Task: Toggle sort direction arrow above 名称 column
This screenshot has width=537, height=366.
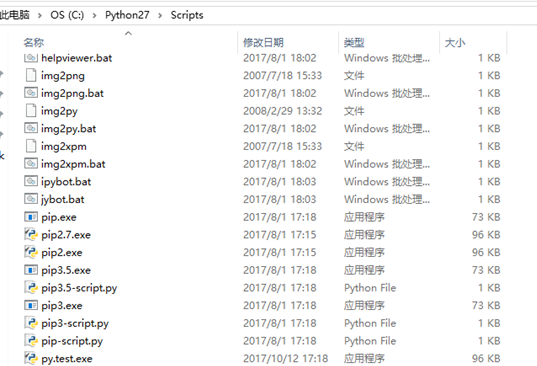Action: click(x=128, y=33)
